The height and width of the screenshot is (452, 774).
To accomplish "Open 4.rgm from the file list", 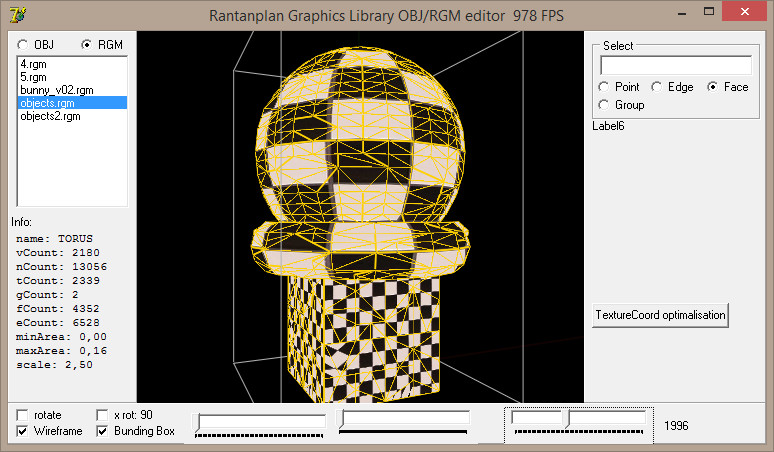I will tap(33, 63).
